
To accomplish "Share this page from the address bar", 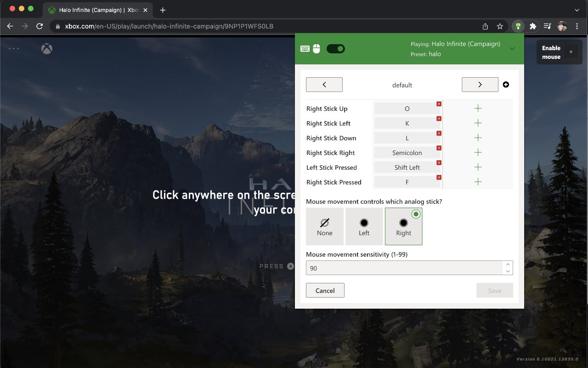I will [485, 26].
